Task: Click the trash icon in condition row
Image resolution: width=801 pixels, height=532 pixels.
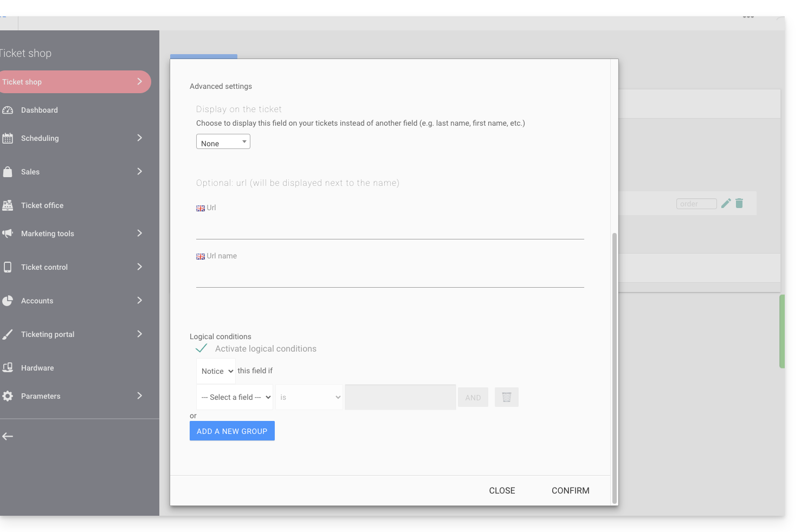Action: [x=506, y=397]
